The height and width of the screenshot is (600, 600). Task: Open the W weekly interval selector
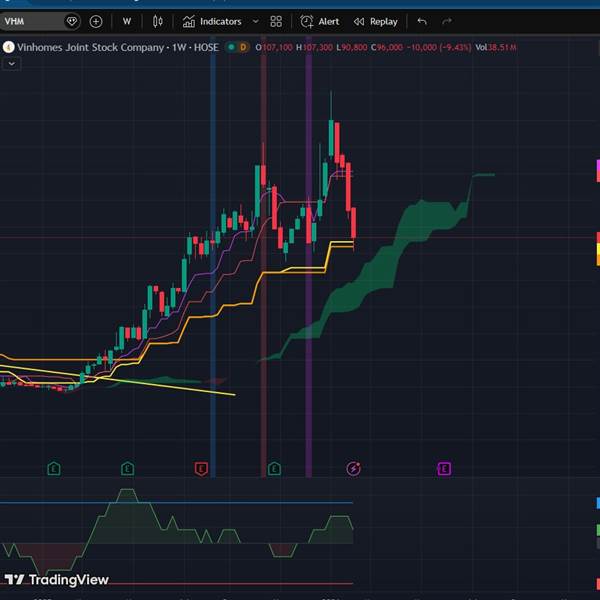point(127,21)
